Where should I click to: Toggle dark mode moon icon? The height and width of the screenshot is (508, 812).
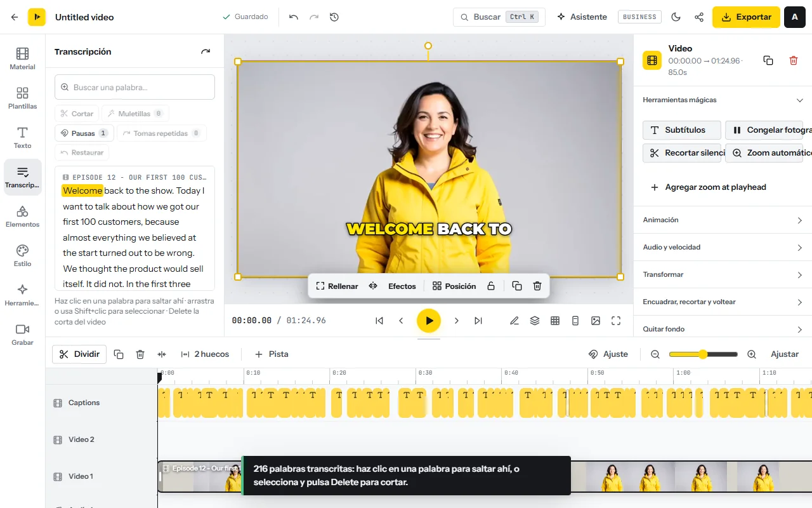click(x=676, y=17)
